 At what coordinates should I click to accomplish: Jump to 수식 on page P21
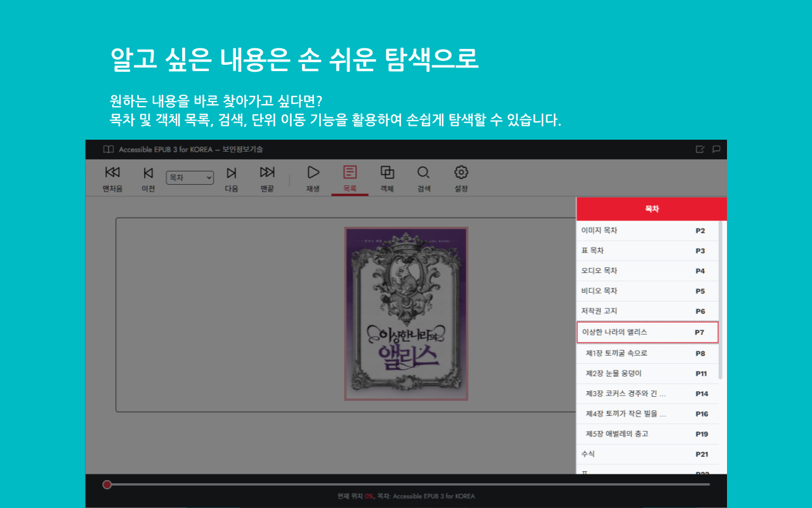(647, 454)
